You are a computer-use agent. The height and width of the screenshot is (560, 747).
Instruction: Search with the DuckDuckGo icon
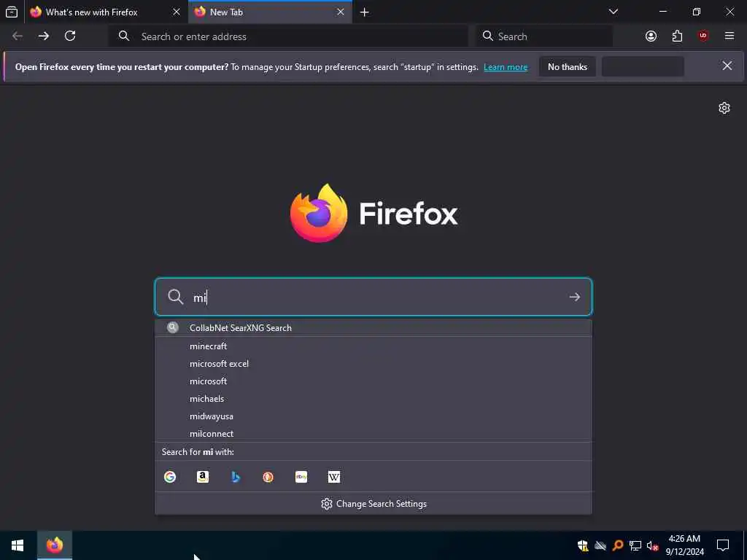[268, 477]
